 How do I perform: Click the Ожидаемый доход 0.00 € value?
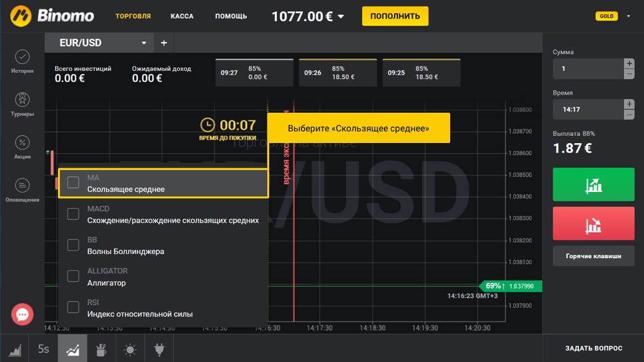coord(147,79)
